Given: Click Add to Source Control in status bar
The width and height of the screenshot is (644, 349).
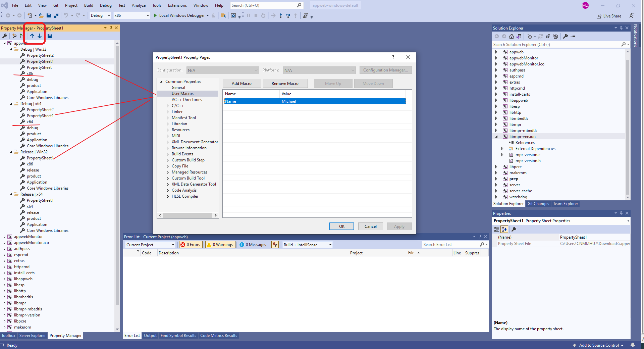Looking at the screenshot, I should pos(598,345).
